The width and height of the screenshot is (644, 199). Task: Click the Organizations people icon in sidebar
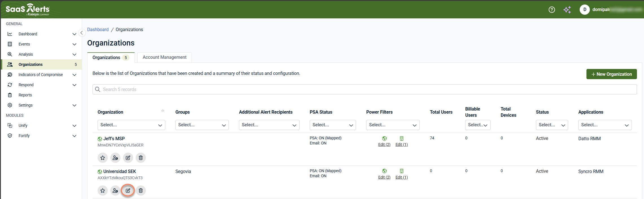coord(10,64)
